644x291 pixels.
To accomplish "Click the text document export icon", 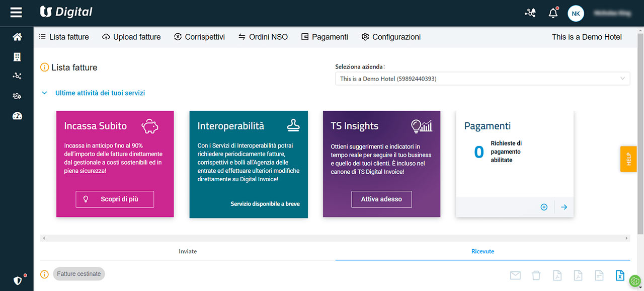I will [x=599, y=275].
